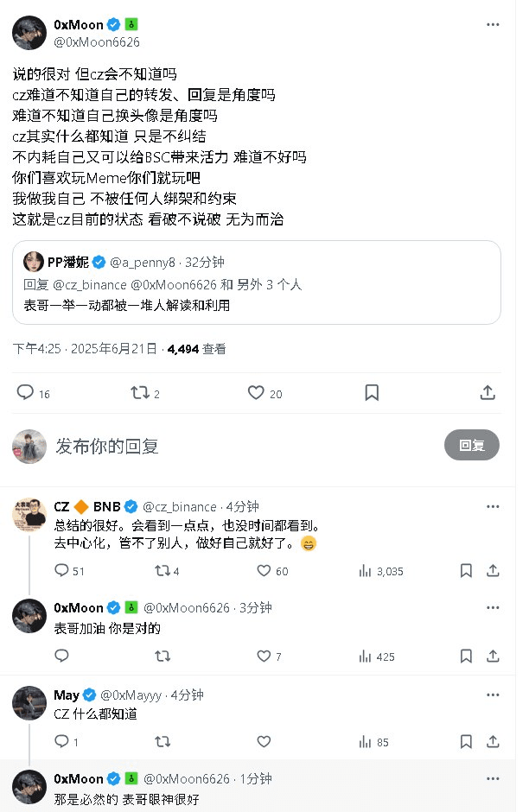Bookmark the 0xMoon 表哥加油 reply
529x812 pixels.
[467, 657]
